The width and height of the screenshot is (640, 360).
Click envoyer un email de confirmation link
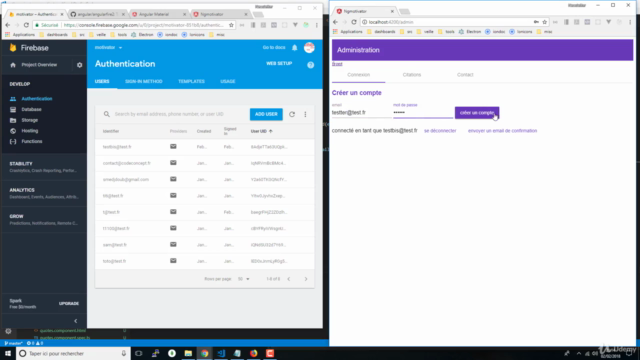pyautogui.click(x=502, y=131)
